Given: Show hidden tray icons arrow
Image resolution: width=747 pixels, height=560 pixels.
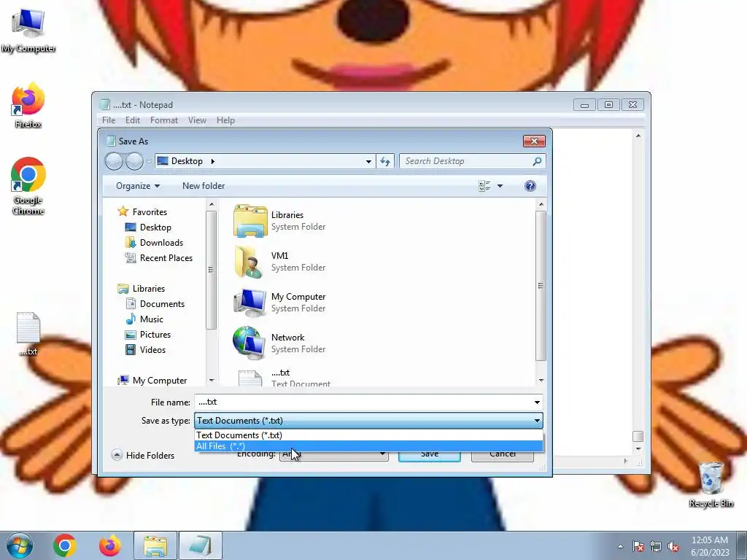Looking at the screenshot, I should pos(620,546).
